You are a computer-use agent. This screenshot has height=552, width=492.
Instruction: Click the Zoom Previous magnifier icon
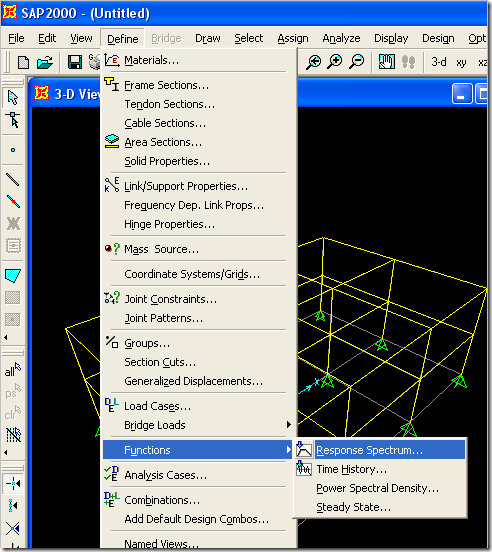313,62
